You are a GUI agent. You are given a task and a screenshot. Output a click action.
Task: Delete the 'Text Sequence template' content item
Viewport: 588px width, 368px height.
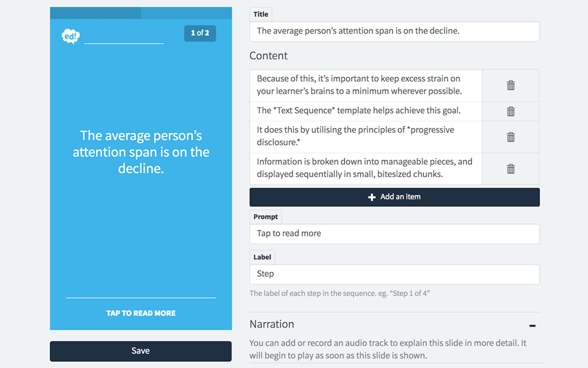pos(510,112)
